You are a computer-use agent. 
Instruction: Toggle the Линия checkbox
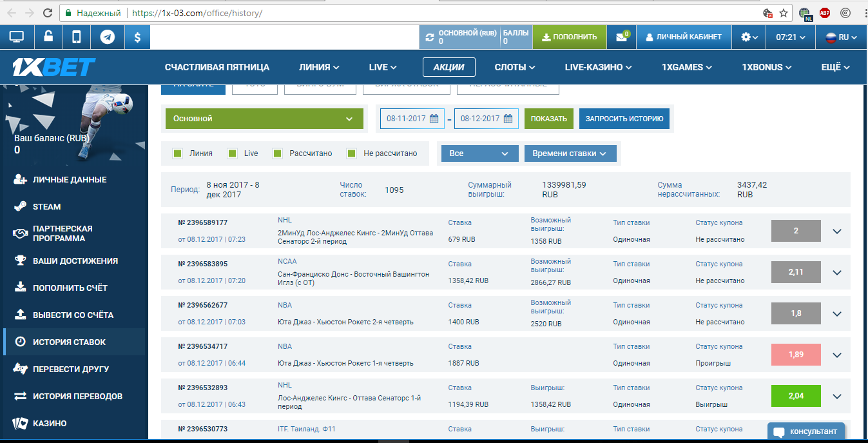178,153
